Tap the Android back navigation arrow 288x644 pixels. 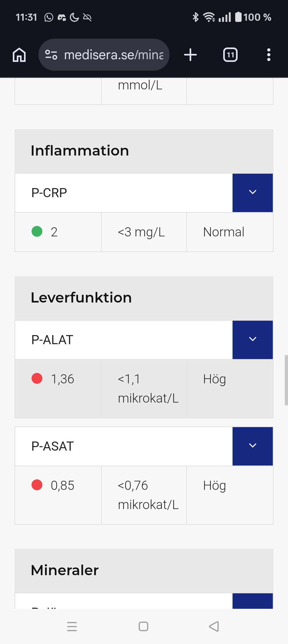(x=214, y=626)
